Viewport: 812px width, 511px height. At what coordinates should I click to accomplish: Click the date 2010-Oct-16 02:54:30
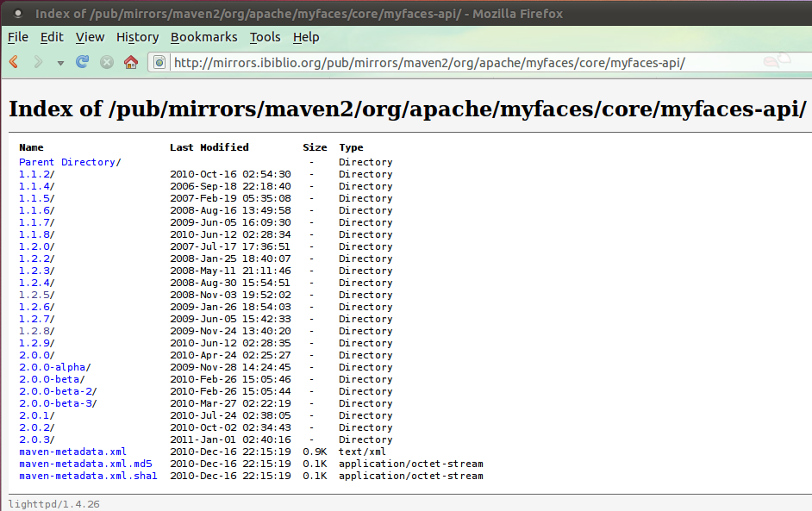pos(230,174)
